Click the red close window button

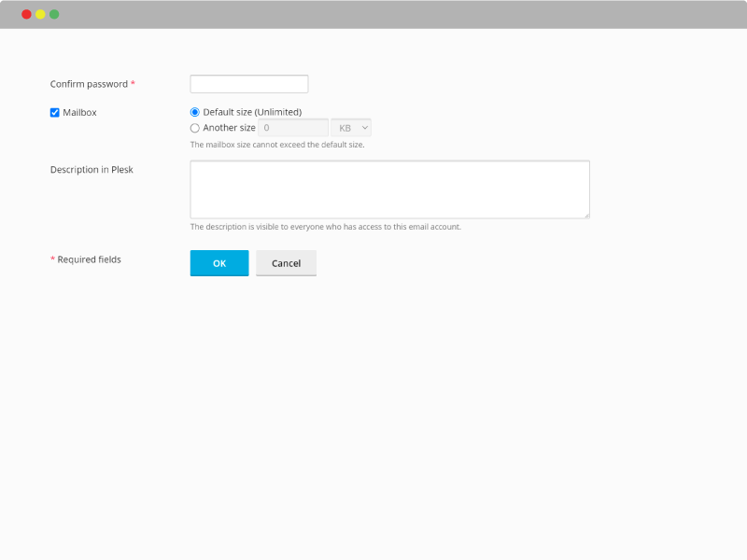click(x=27, y=14)
